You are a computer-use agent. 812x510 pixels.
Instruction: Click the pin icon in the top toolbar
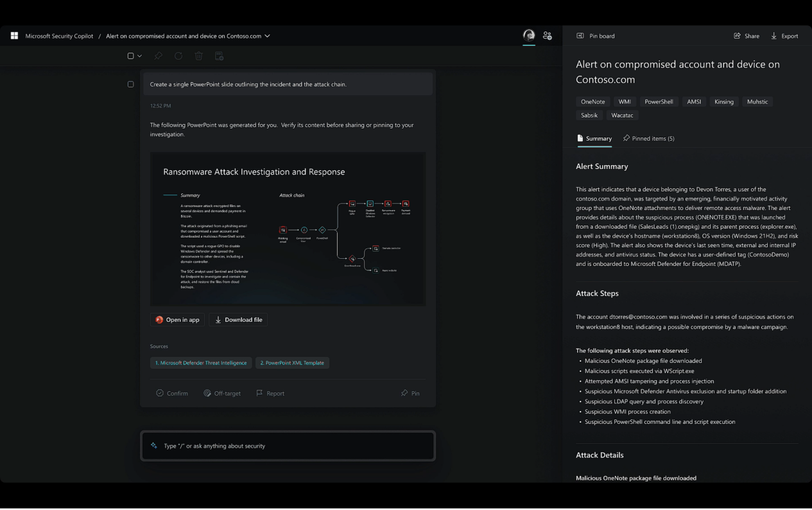point(159,56)
